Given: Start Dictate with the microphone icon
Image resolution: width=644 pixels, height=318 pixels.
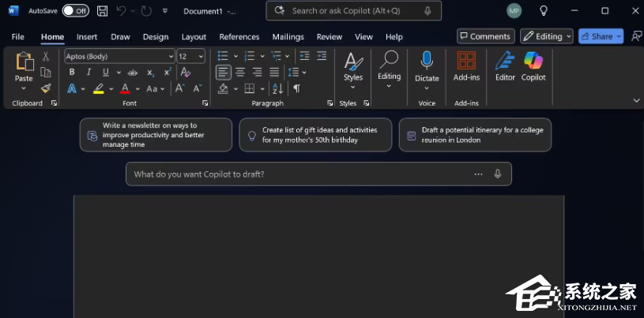Looking at the screenshot, I should (x=427, y=65).
